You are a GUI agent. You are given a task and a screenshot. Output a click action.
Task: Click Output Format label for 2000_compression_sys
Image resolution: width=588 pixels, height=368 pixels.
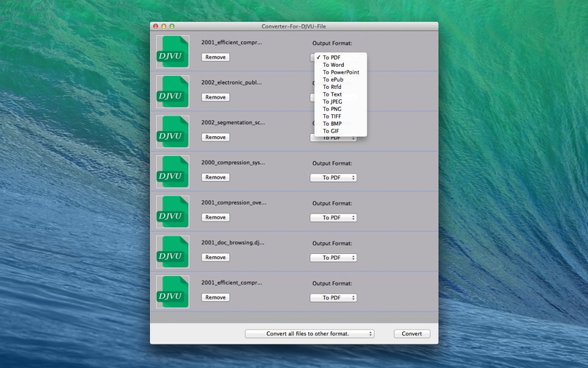pyautogui.click(x=332, y=163)
